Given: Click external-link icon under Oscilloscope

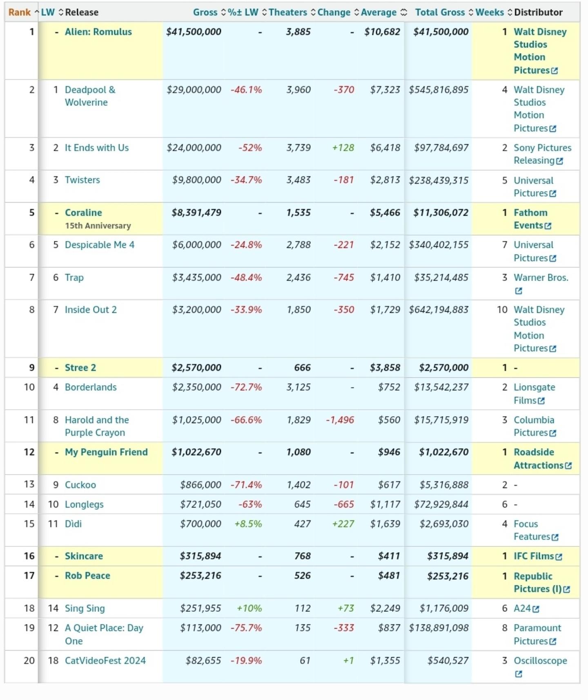Looking at the screenshot, I should pos(519,674).
